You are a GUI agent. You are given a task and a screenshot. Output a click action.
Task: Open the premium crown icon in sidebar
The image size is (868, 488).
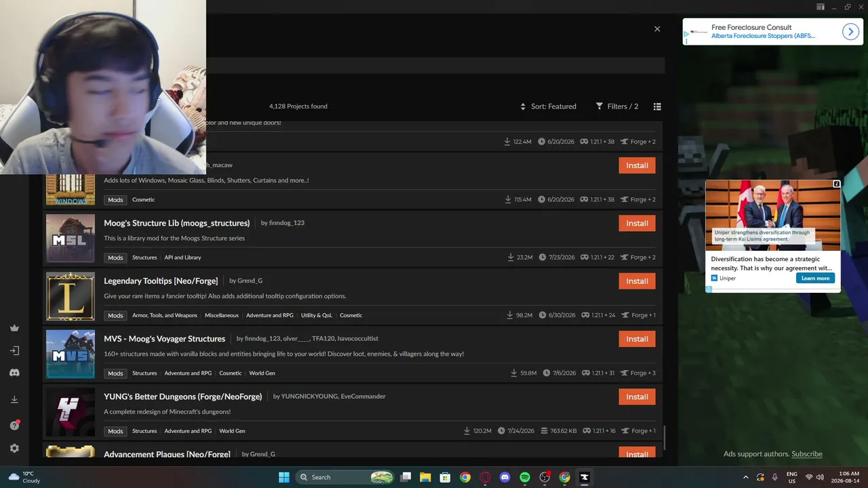(x=14, y=328)
